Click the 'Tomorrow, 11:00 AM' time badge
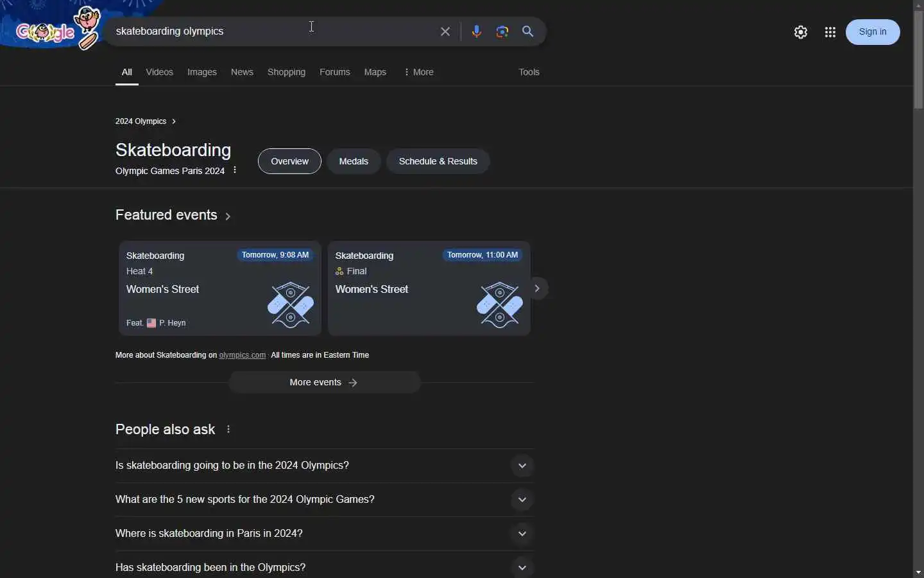This screenshot has height=578, width=924. [x=483, y=255]
